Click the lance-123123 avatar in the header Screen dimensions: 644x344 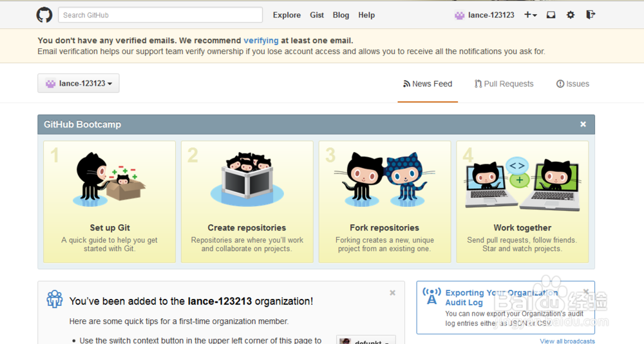point(460,15)
